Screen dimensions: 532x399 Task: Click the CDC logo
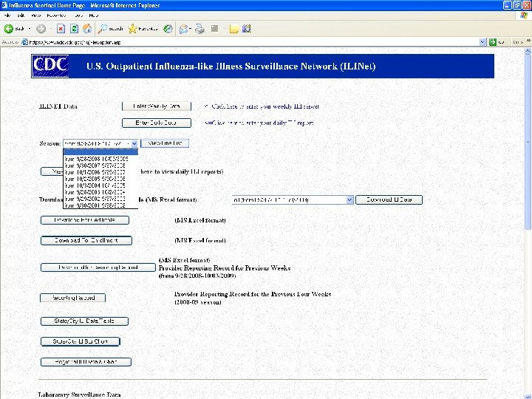coord(50,66)
